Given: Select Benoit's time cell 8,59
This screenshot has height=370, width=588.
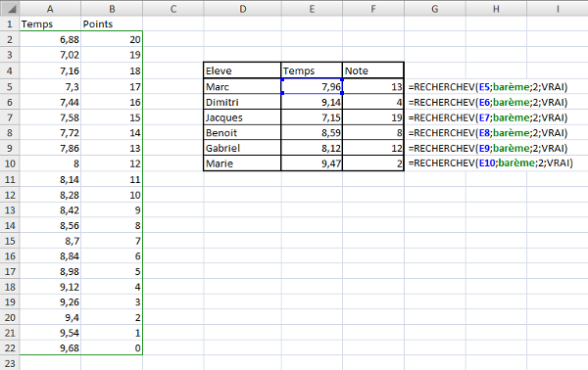Looking at the screenshot, I should (312, 132).
